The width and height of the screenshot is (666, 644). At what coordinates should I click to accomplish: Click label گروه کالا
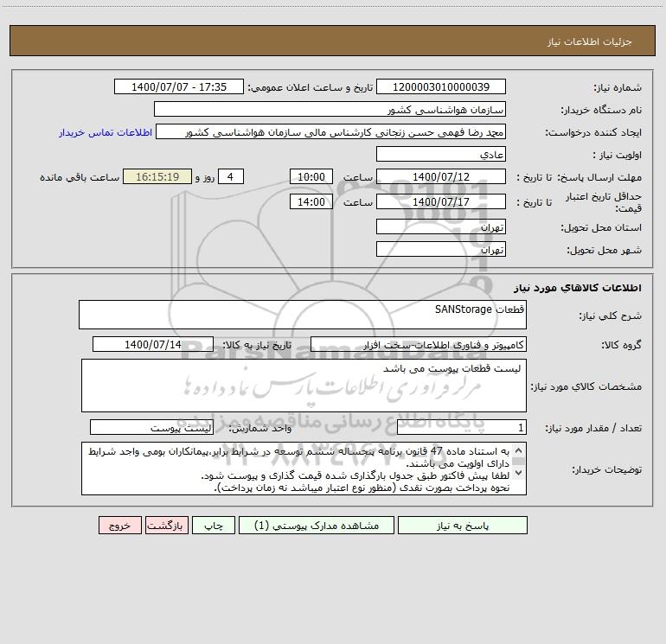click(x=621, y=345)
